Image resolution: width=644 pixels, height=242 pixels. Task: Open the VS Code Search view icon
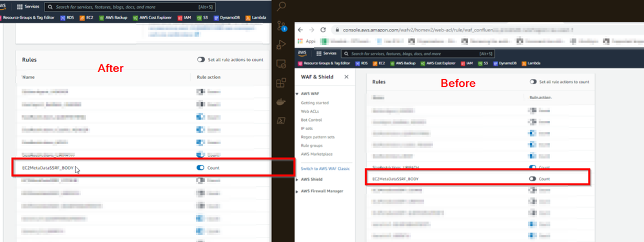coord(282,6)
